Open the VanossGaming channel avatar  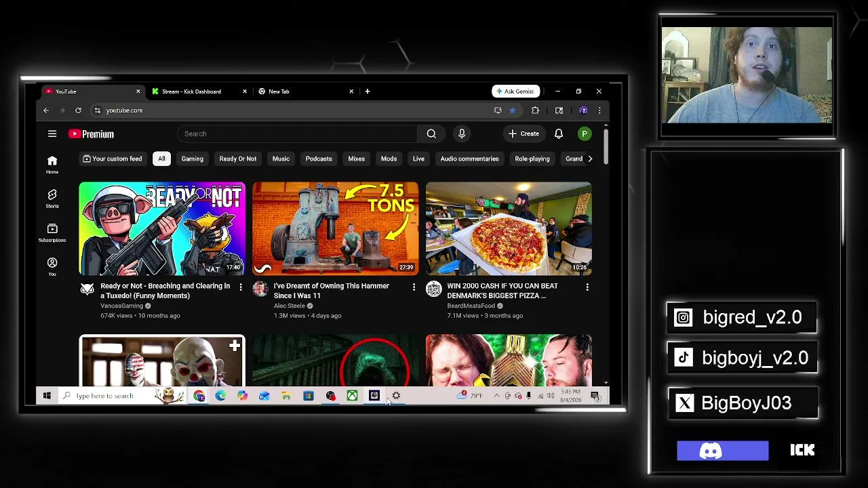tap(87, 289)
